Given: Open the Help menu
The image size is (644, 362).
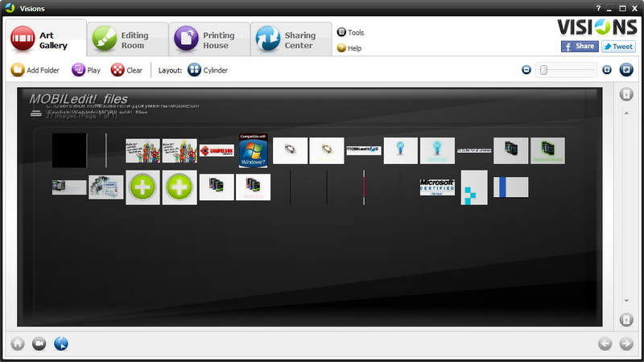Looking at the screenshot, I should click(349, 48).
